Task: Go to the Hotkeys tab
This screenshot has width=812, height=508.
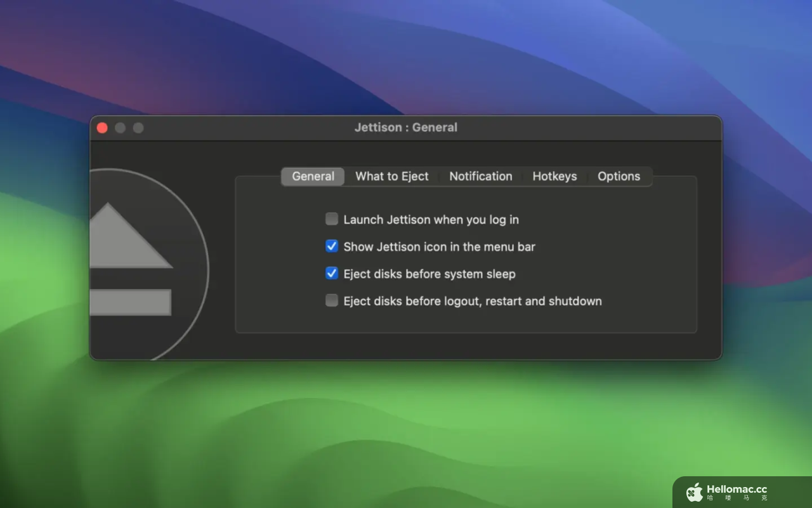Action: click(x=555, y=177)
